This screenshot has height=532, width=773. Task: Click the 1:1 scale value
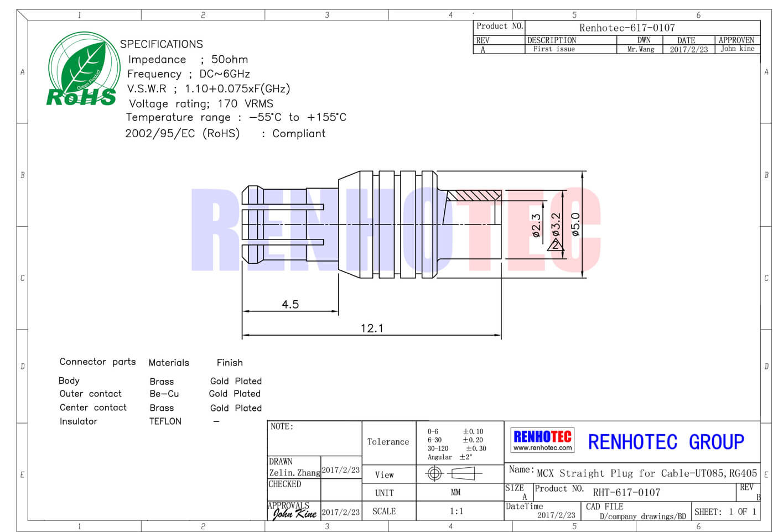tap(456, 512)
